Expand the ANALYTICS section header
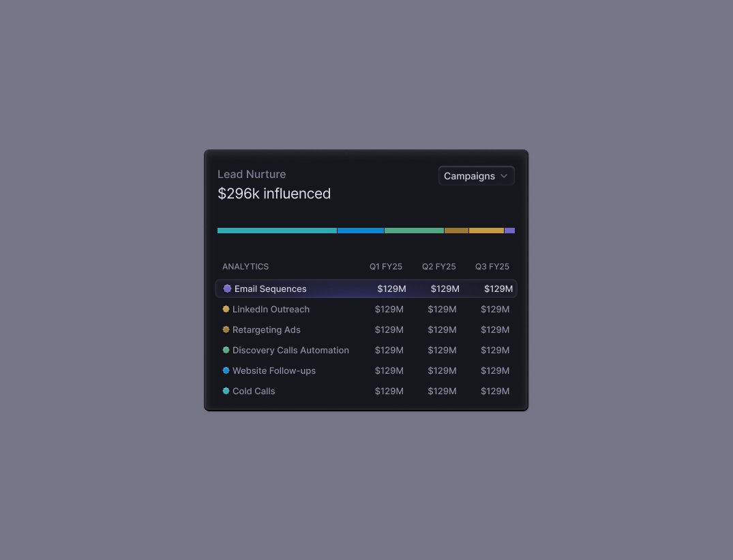The width and height of the screenshot is (733, 560). point(245,267)
